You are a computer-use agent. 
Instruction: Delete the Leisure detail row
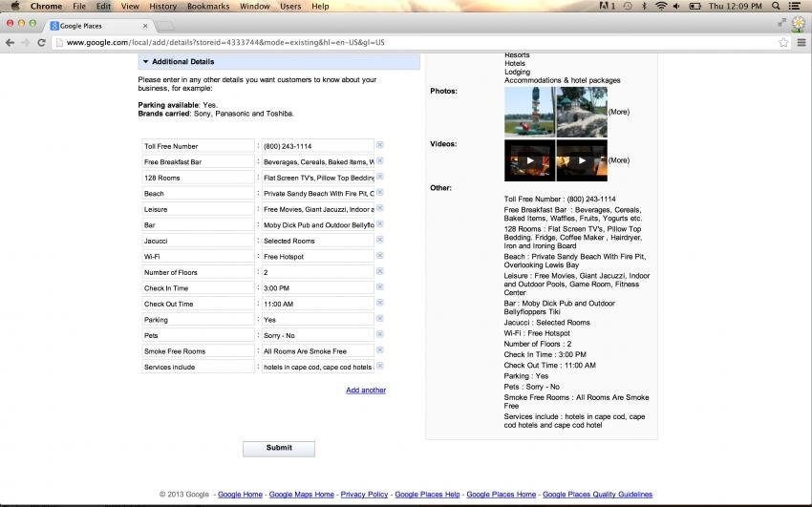click(379, 208)
